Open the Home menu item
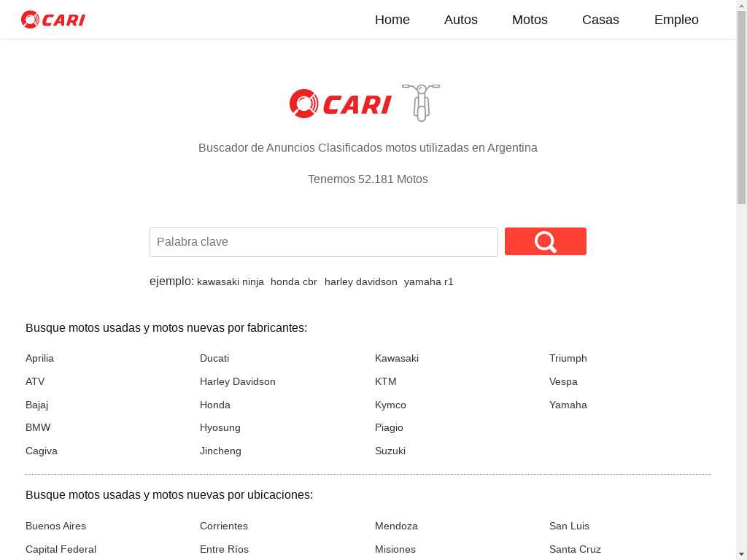Viewport: 747px width, 560px height. click(392, 20)
